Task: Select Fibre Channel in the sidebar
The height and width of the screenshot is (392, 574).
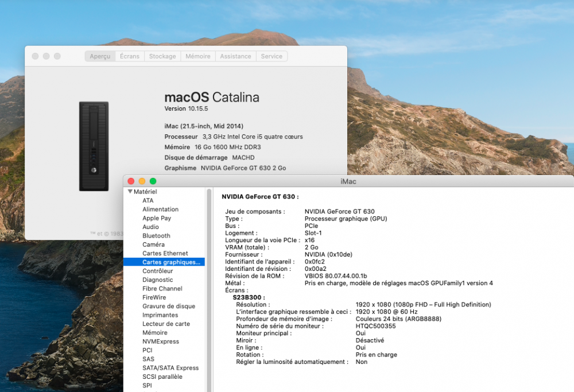Action: click(162, 289)
